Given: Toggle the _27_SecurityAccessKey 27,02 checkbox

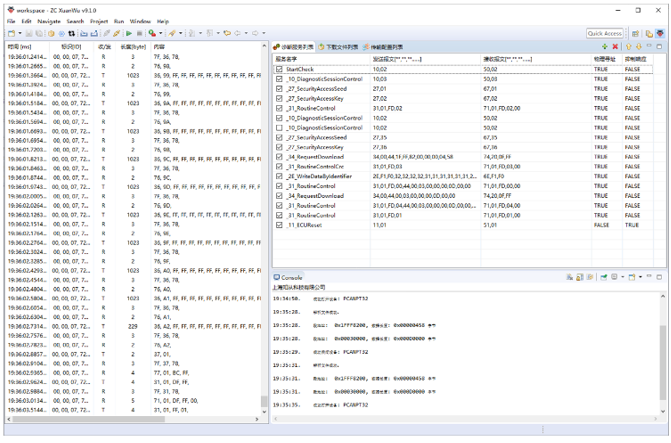Looking at the screenshot, I should tap(279, 98).
